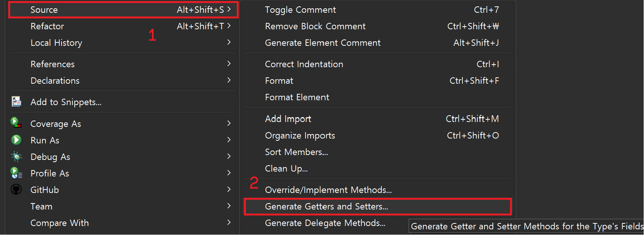Select Clean Up...
This screenshot has height=235, width=644.
coord(378,169)
